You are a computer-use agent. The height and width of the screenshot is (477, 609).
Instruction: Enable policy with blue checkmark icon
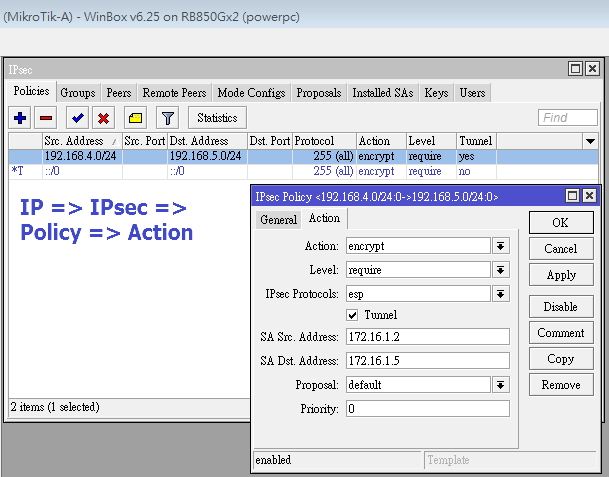coord(78,118)
